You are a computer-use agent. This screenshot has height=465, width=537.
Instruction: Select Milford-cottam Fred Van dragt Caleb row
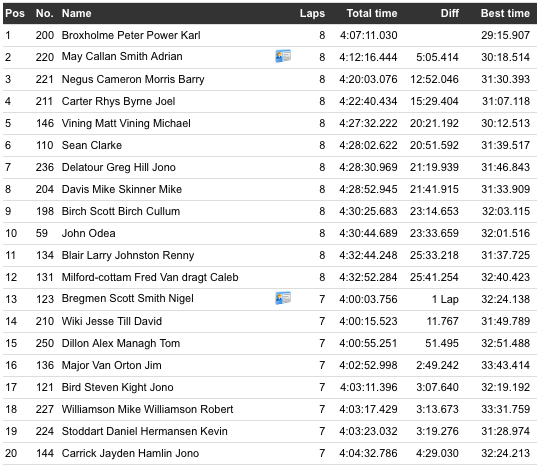click(270, 277)
